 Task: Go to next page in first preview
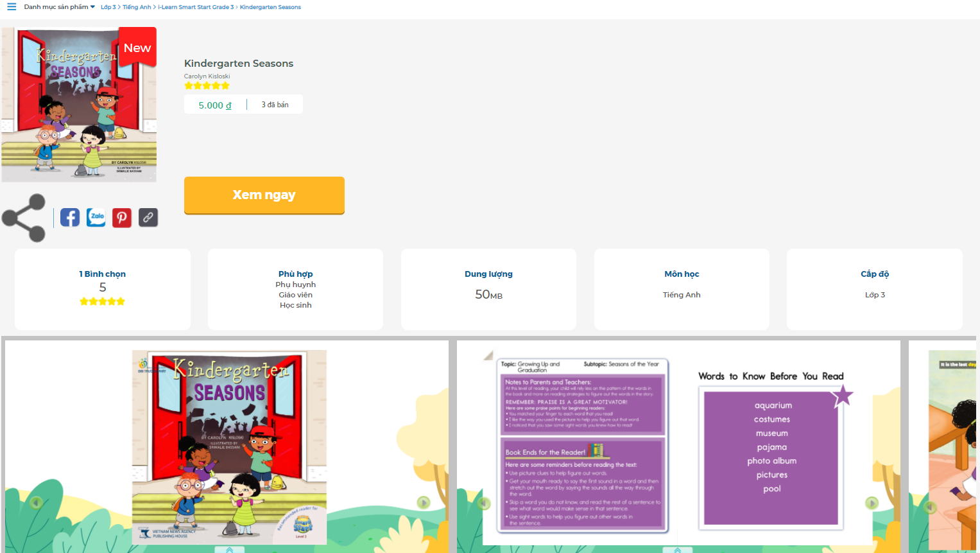424,503
